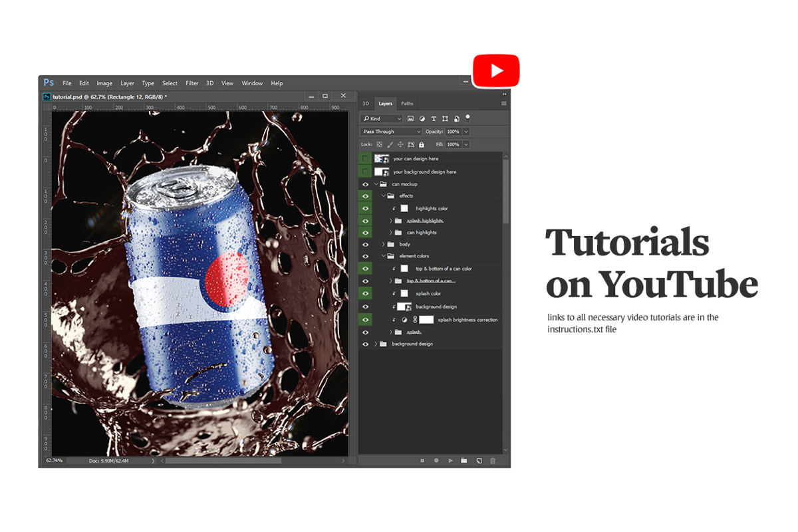Hide the can mockup group
798x532 pixels.
click(365, 184)
